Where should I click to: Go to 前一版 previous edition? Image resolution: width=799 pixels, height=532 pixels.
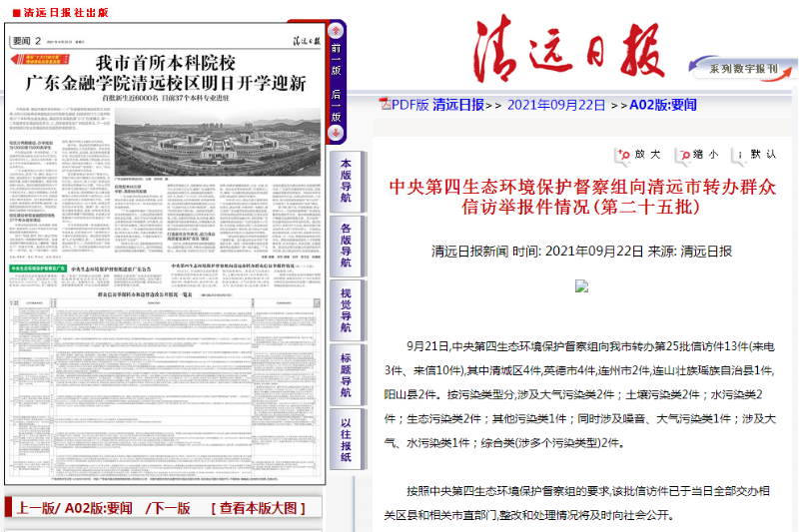pos(336,59)
